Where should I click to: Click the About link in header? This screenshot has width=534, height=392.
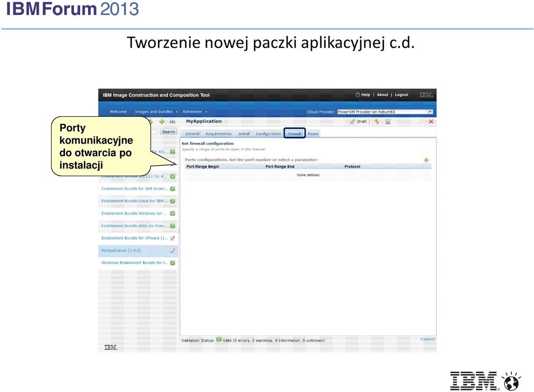point(383,95)
